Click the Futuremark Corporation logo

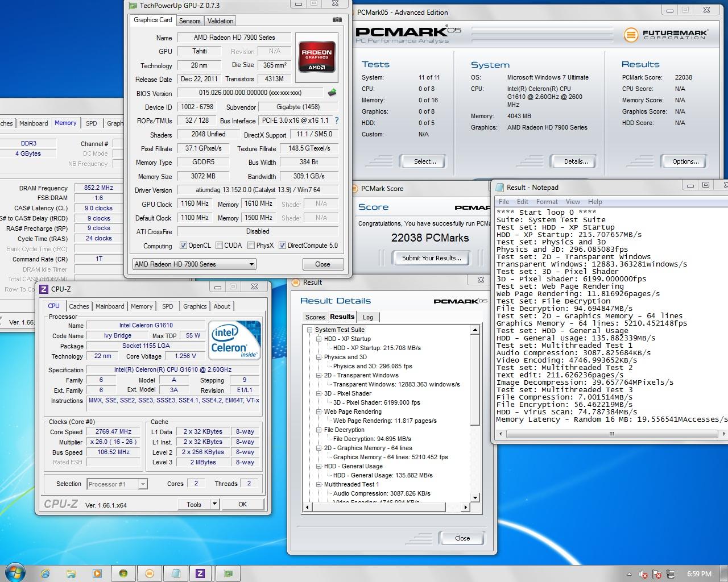665,35
